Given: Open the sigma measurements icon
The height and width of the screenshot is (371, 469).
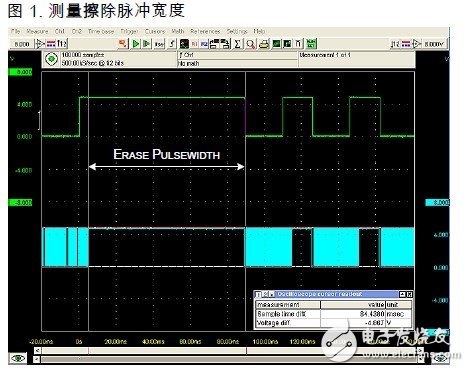Looking at the screenshot, I should pos(237,44).
